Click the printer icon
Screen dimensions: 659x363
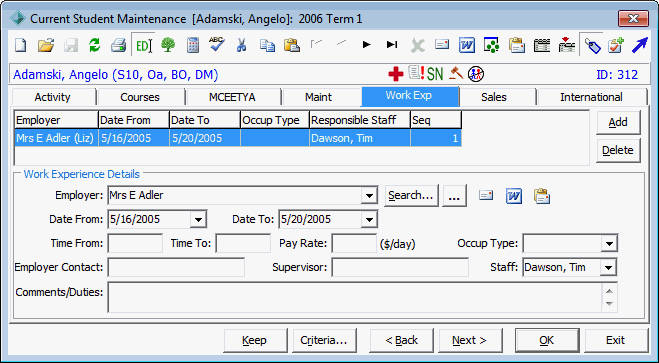click(x=119, y=45)
